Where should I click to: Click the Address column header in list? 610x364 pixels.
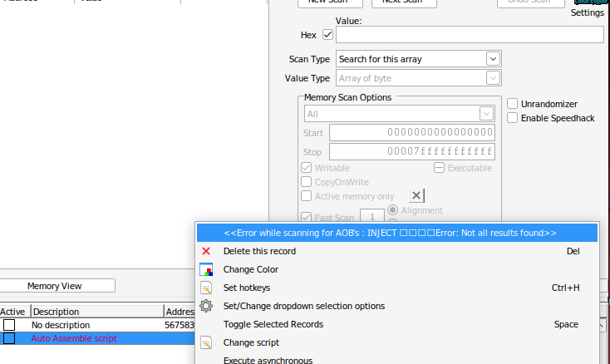180,312
